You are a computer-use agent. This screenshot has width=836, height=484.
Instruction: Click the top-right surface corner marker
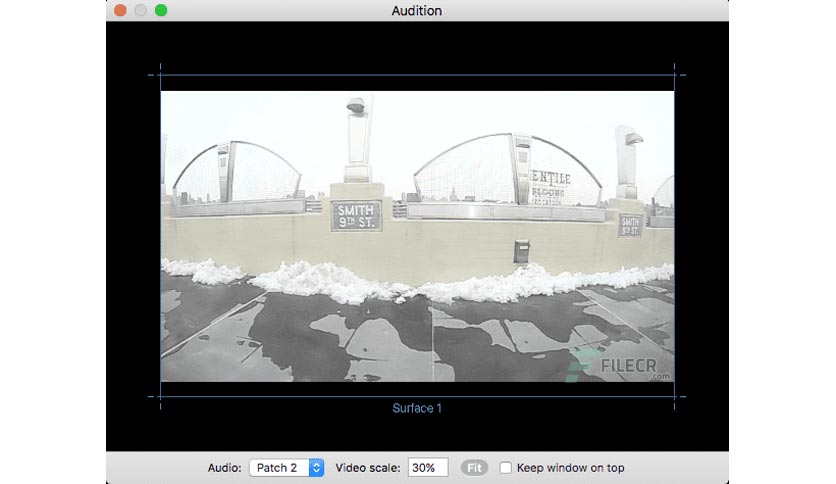point(674,75)
